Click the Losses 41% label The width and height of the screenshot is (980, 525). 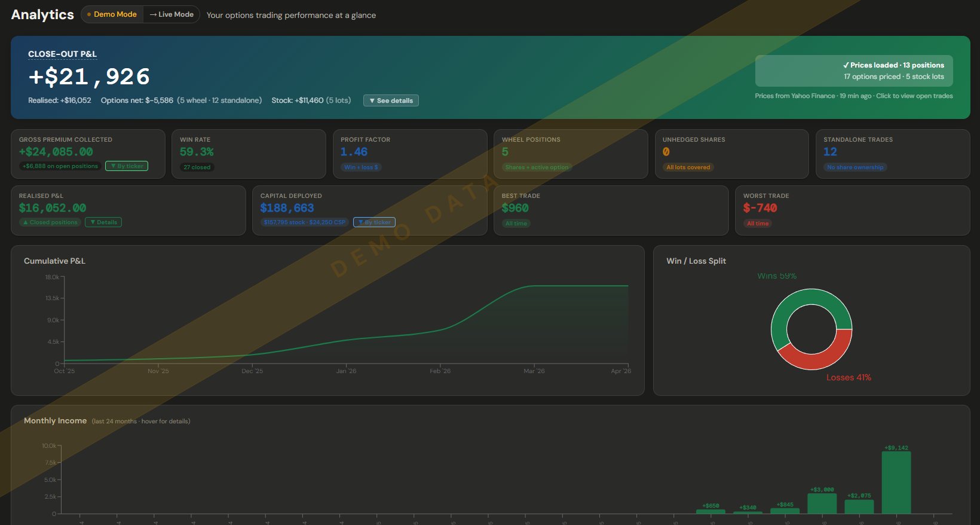(x=849, y=377)
